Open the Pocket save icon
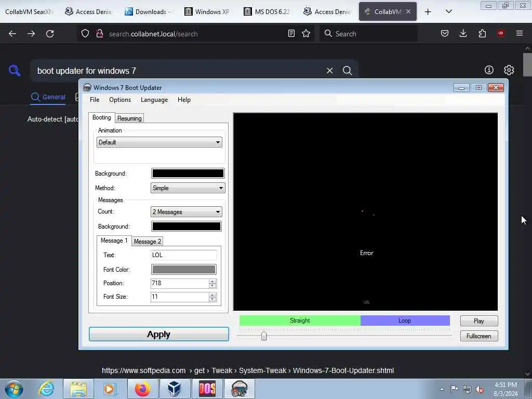 (445, 33)
